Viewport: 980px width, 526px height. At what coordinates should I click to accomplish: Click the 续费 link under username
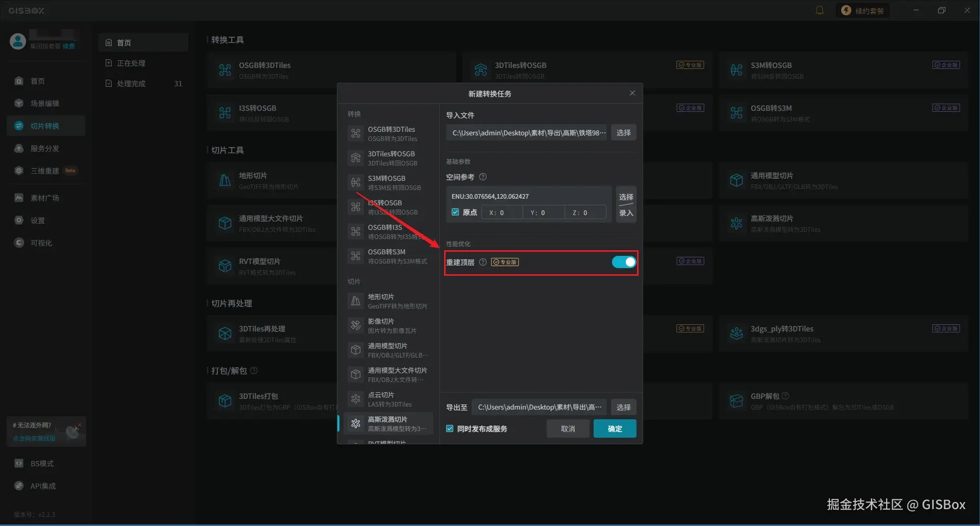[69, 46]
